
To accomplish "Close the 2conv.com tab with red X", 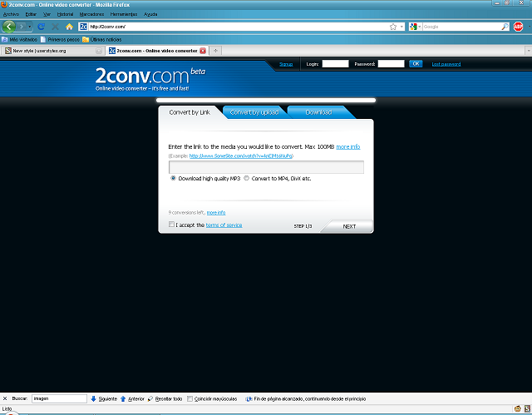I will point(203,51).
